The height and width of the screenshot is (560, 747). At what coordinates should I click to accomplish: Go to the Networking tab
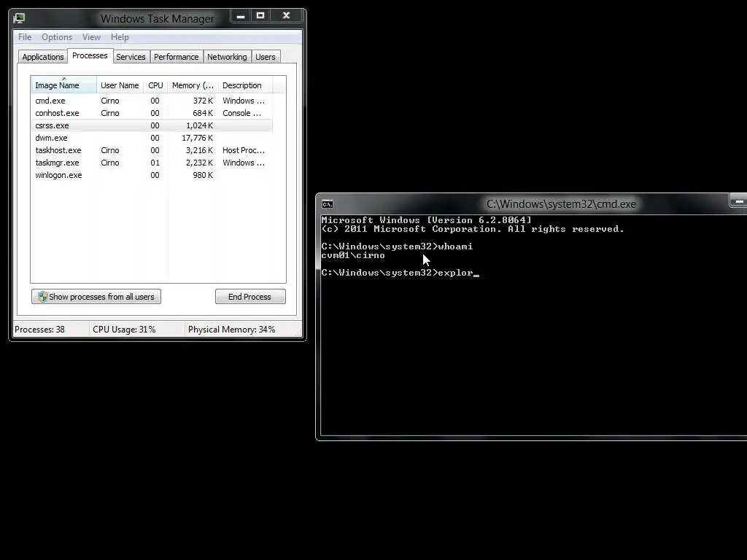pos(227,57)
